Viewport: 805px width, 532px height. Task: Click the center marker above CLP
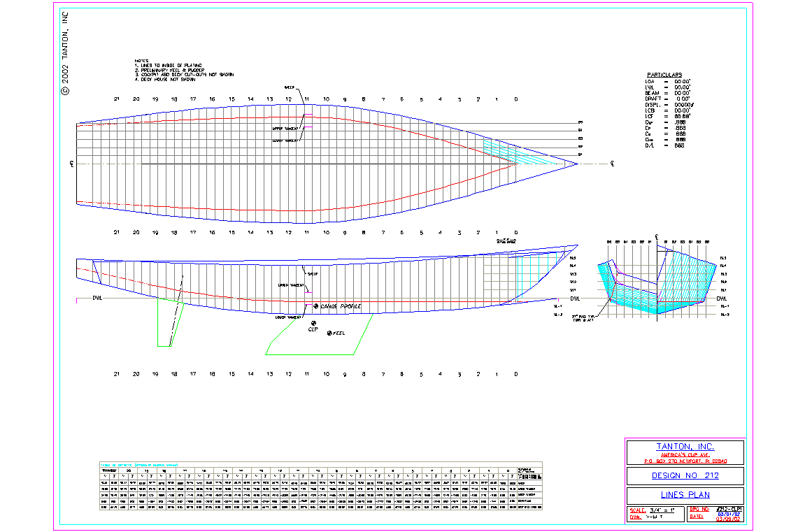click(314, 323)
